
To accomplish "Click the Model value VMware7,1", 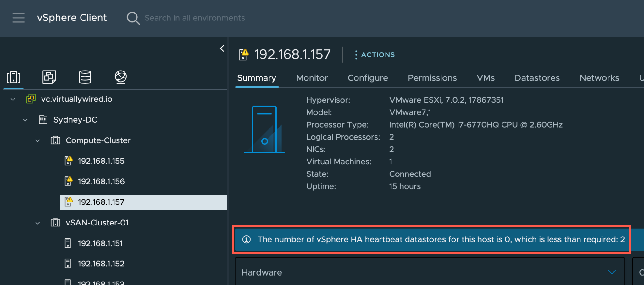I will click(410, 112).
